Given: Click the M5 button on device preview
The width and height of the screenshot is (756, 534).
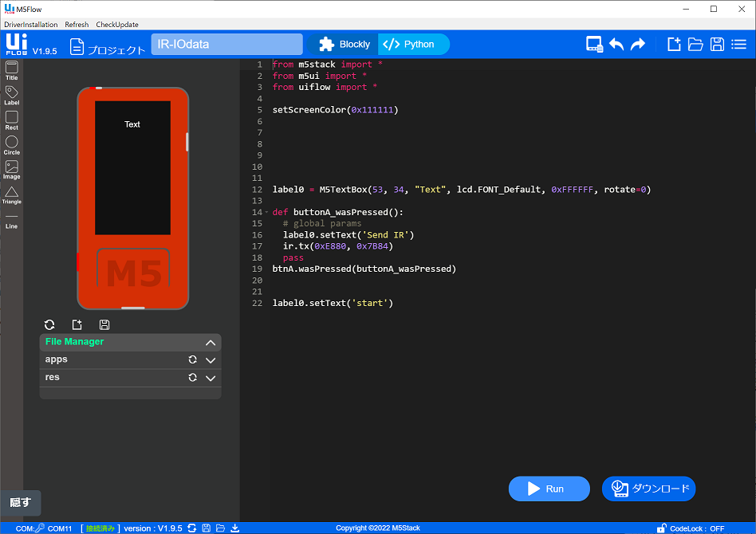Looking at the screenshot, I should pos(133,269).
